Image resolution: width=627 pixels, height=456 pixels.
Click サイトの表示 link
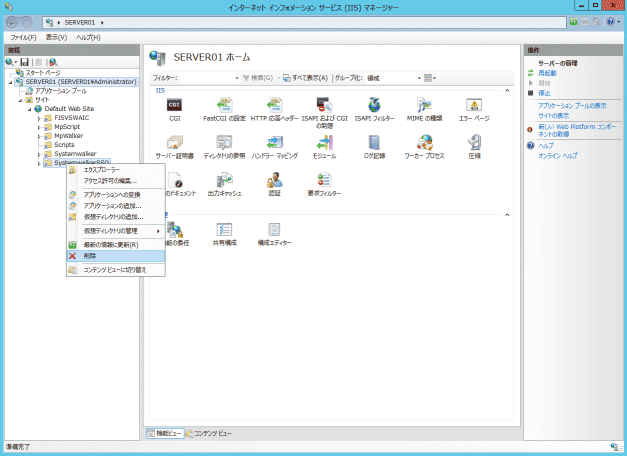(x=553, y=116)
